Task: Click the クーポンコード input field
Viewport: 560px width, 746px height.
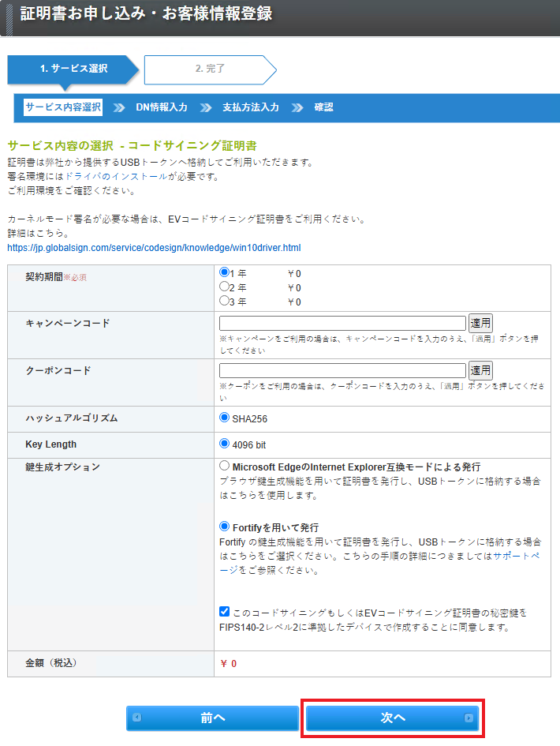Action: coord(342,370)
